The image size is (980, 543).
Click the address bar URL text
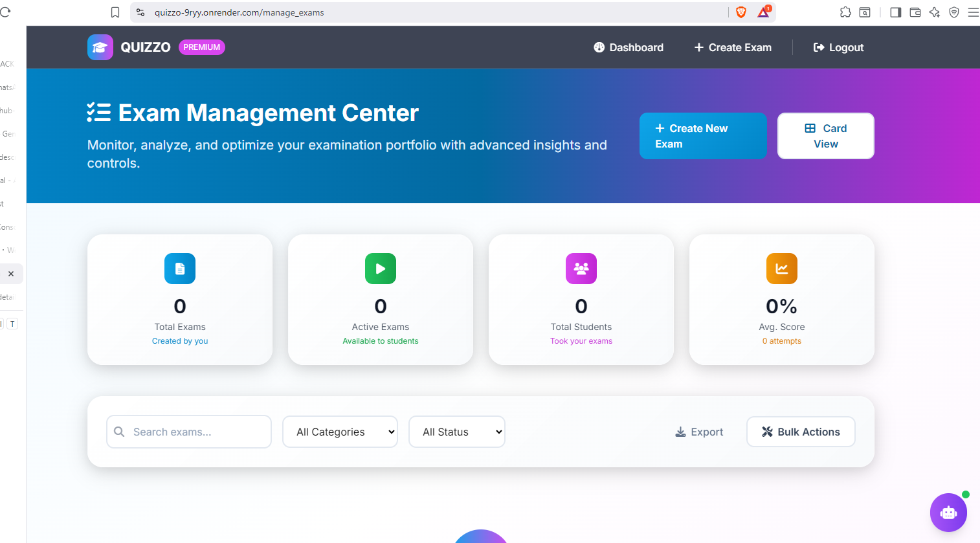click(239, 12)
